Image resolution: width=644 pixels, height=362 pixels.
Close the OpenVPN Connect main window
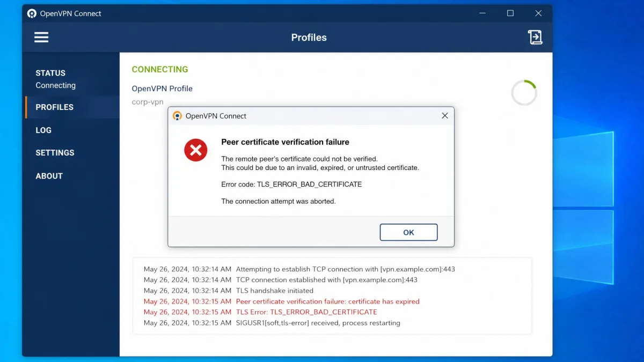click(538, 13)
